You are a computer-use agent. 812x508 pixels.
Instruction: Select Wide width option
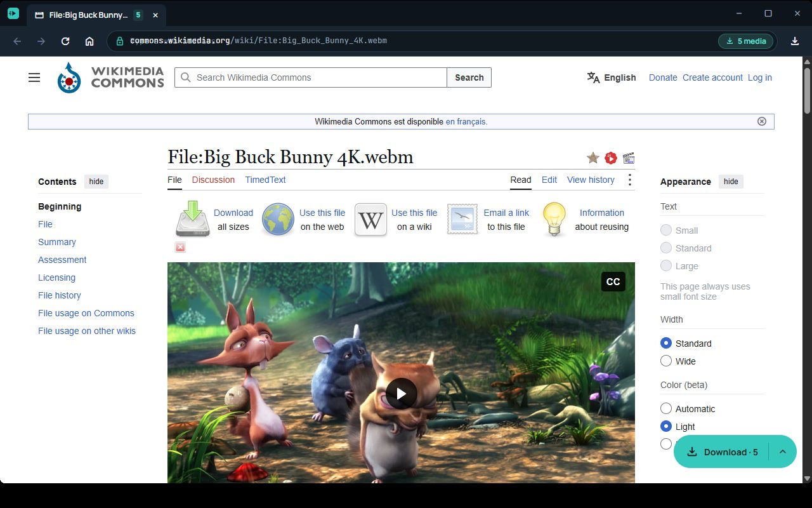point(666,361)
